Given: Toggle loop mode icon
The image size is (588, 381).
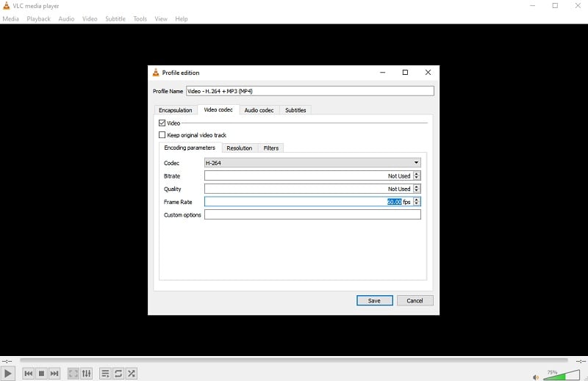Looking at the screenshot, I should (118, 374).
